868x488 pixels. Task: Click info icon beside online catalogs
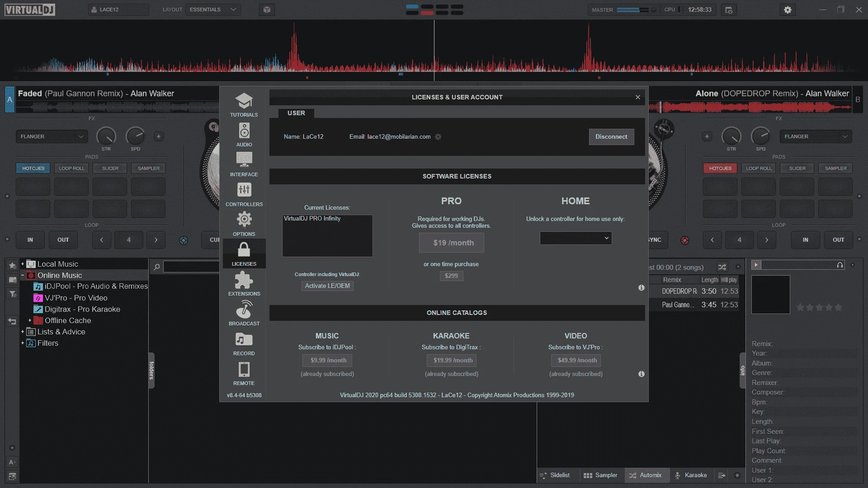point(641,374)
